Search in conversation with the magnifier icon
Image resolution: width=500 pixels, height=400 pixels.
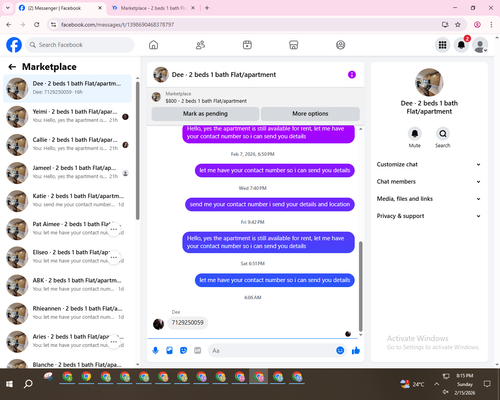pos(443,134)
